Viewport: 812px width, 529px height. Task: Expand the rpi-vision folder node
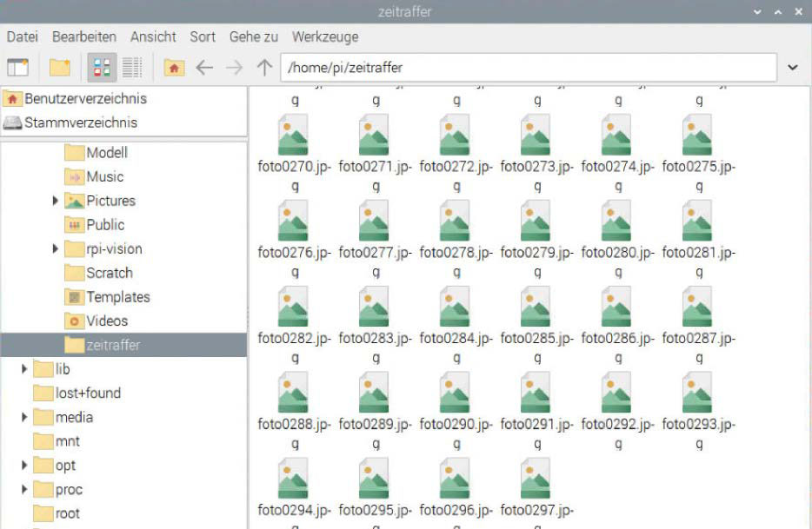[x=56, y=249]
